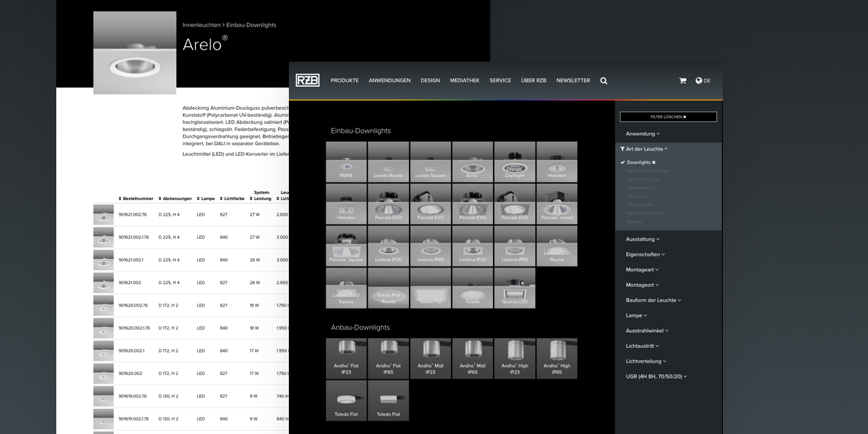Image resolution: width=868 pixels, height=434 pixels.
Task: Open the Pascala round product tile
Action: point(556,203)
